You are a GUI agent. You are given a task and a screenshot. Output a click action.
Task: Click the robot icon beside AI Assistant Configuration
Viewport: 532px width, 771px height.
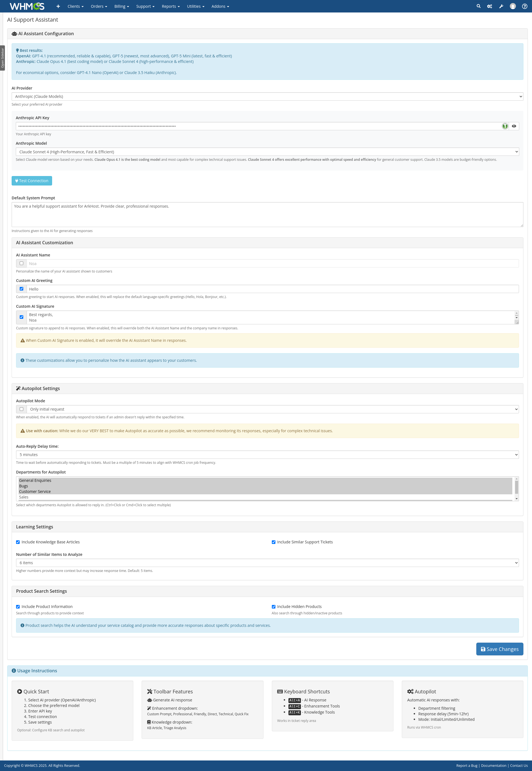(14, 34)
